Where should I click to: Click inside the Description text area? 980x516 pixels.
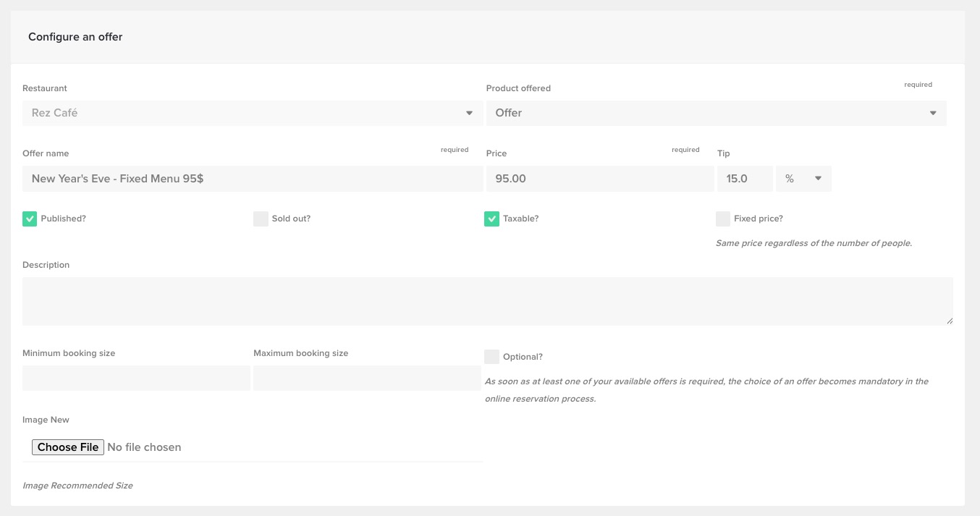point(486,301)
